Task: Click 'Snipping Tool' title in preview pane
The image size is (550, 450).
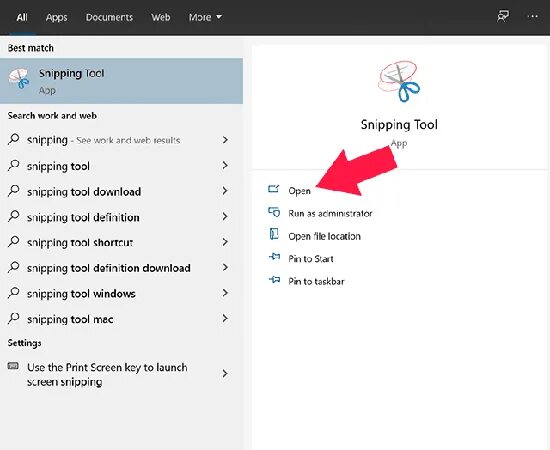Action: tap(399, 125)
